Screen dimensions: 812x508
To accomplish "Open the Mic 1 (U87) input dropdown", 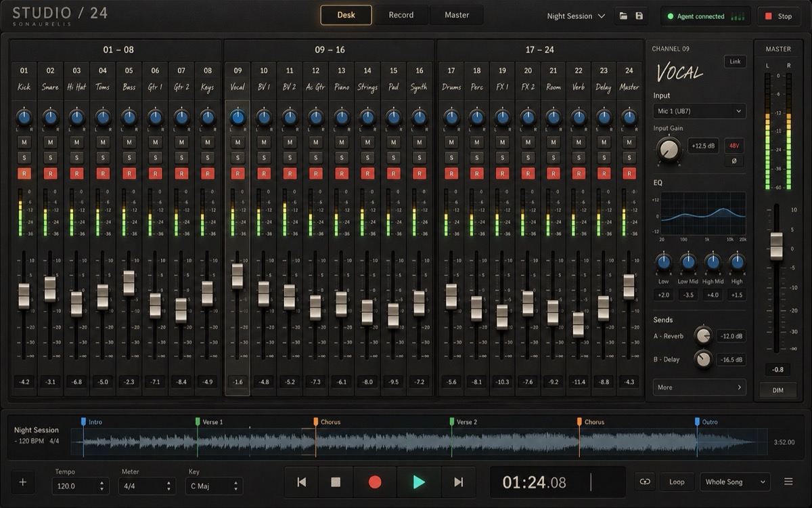I will pyautogui.click(x=700, y=111).
